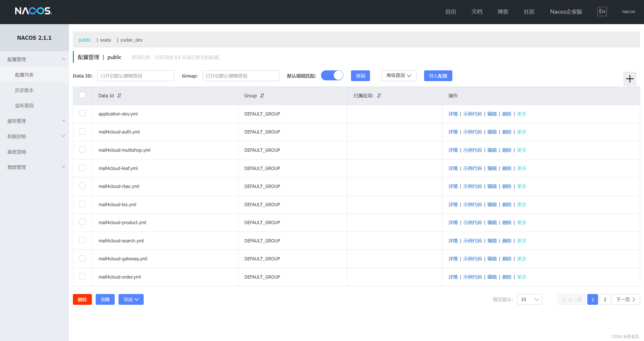
Task: Open 社区 in top navigation
Action: [x=529, y=12]
